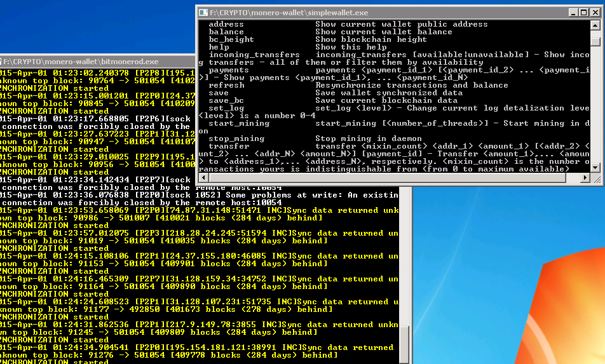Screen dimensions: 605x364
Task: Minimize the simplewallet.exe window
Action: (x=573, y=13)
